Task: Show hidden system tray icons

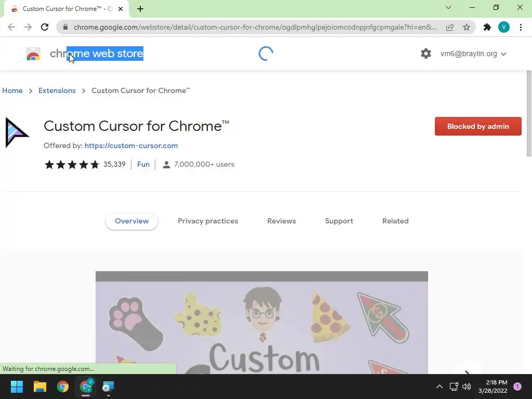Action: (440, 387)
